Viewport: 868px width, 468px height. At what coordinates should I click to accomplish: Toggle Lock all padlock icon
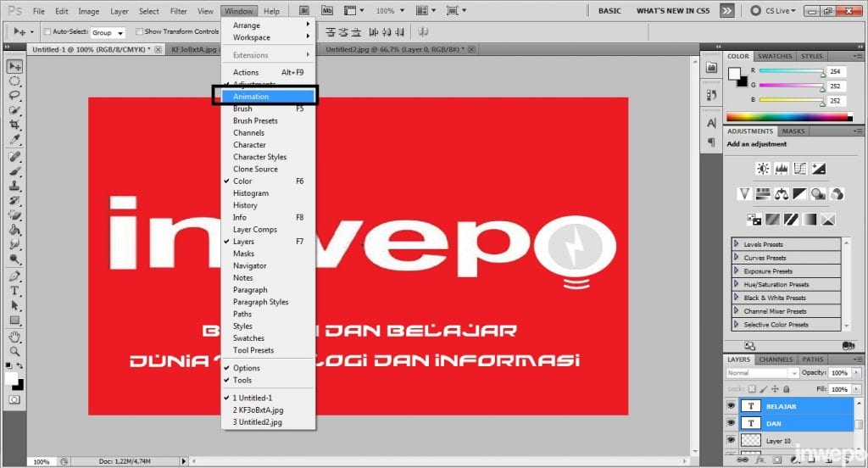(787, 389)
